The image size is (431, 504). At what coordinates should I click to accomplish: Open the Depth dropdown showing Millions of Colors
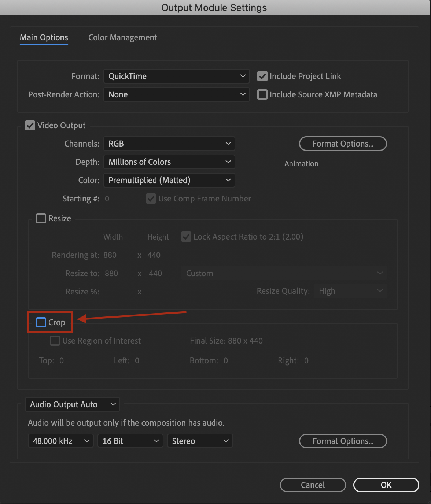point(169,162)
